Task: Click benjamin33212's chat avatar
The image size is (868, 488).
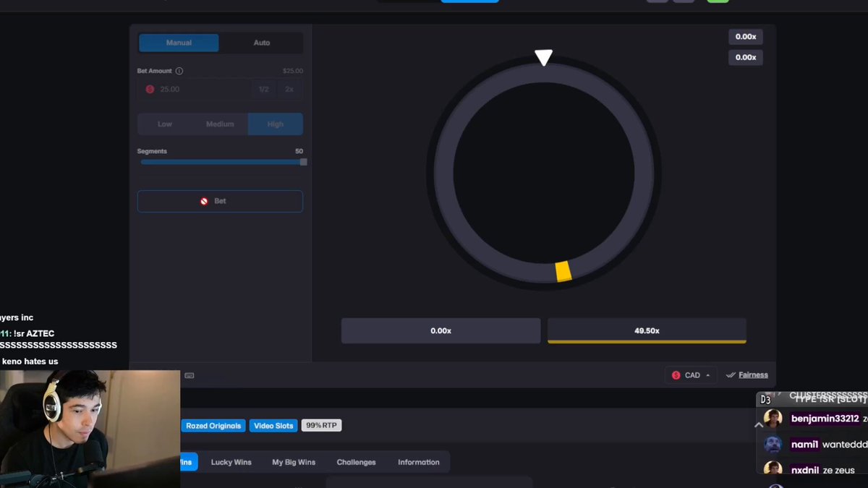Action: point(773,419)
